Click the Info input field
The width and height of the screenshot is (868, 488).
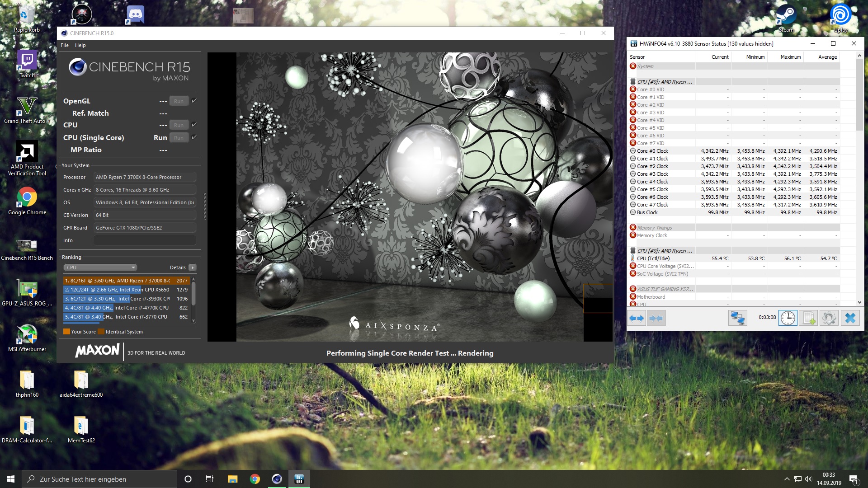point(145,240)
